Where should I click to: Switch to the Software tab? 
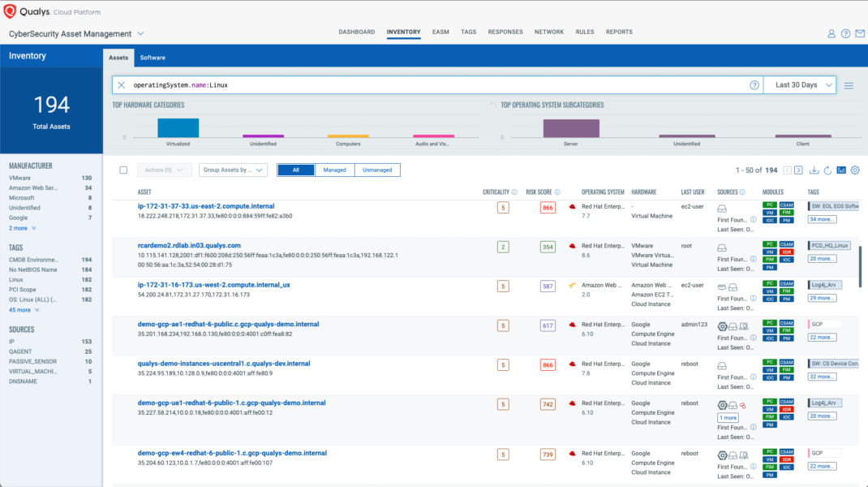coord(153,58)
